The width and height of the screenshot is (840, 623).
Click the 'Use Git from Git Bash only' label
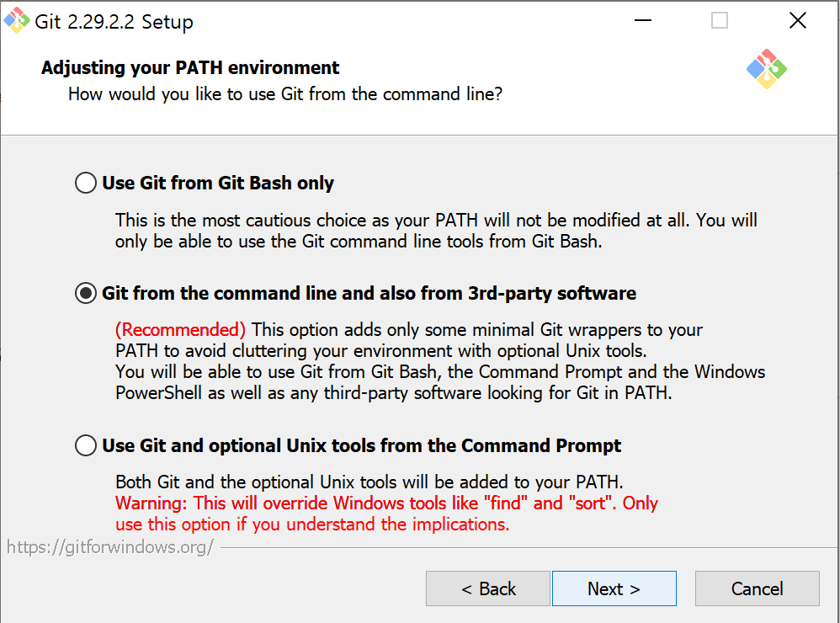point(218,184)
